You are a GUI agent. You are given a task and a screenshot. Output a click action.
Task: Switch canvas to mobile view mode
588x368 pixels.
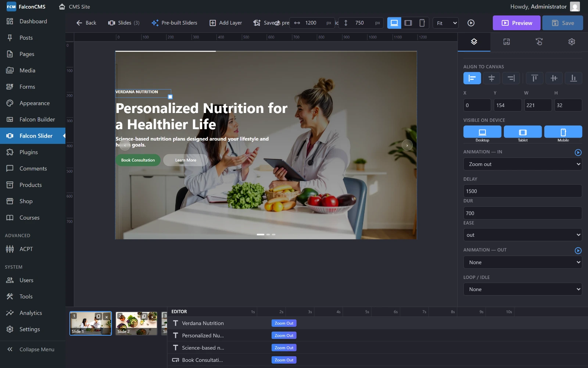point(422,23)
